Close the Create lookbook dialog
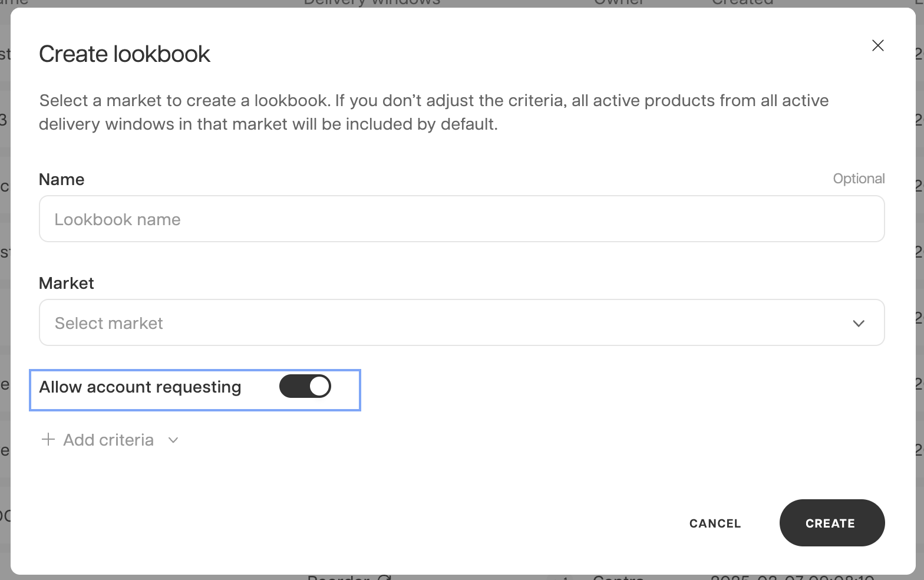The width and height of the screenshot is (924, 580). click(877, 45)
